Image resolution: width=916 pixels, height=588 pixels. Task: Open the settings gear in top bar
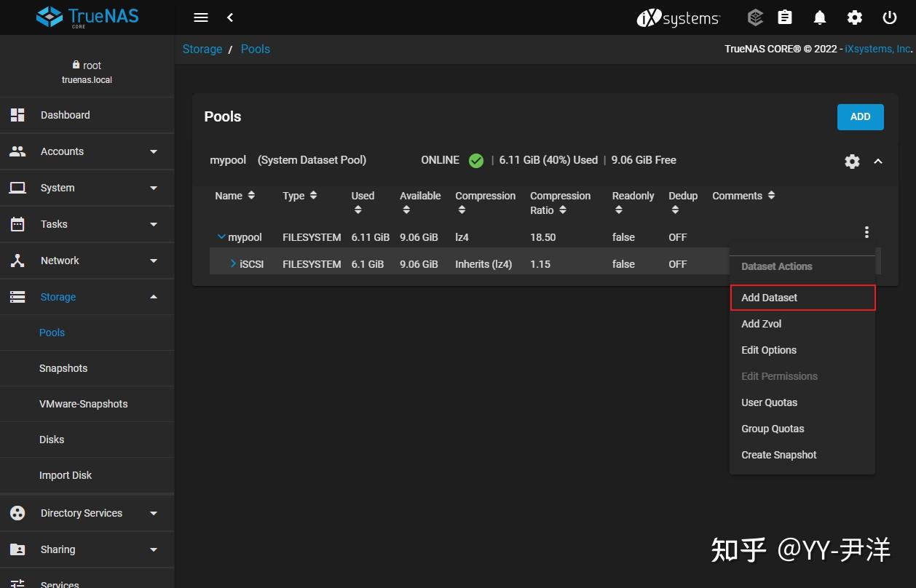click(855, 17)
